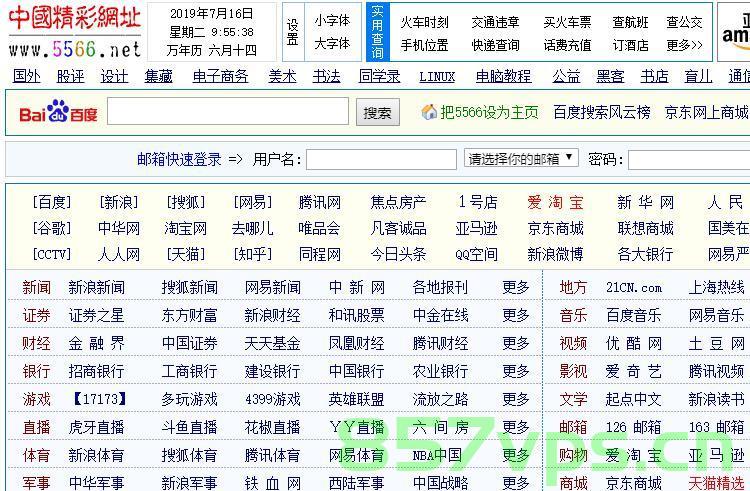Open the 淘宝网 link
The height and width of the screenshot is (491, 750).
[x=185, y=228]
